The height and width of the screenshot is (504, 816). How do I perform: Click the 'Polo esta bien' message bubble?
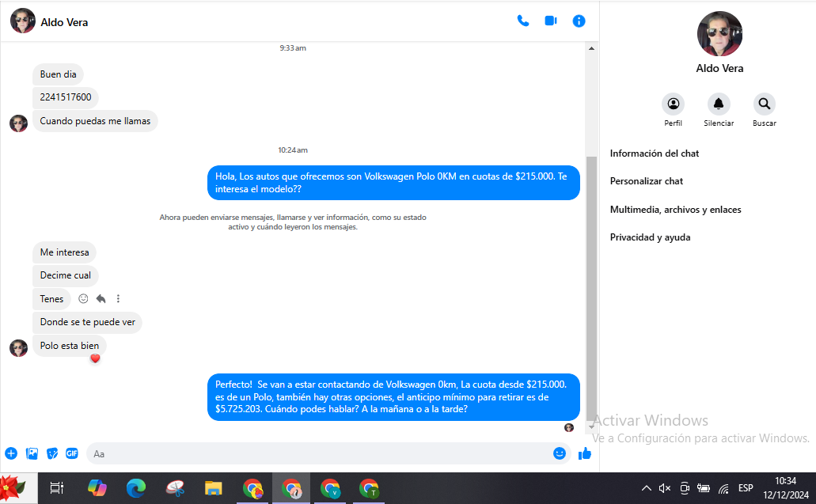(x=70, y=346)
